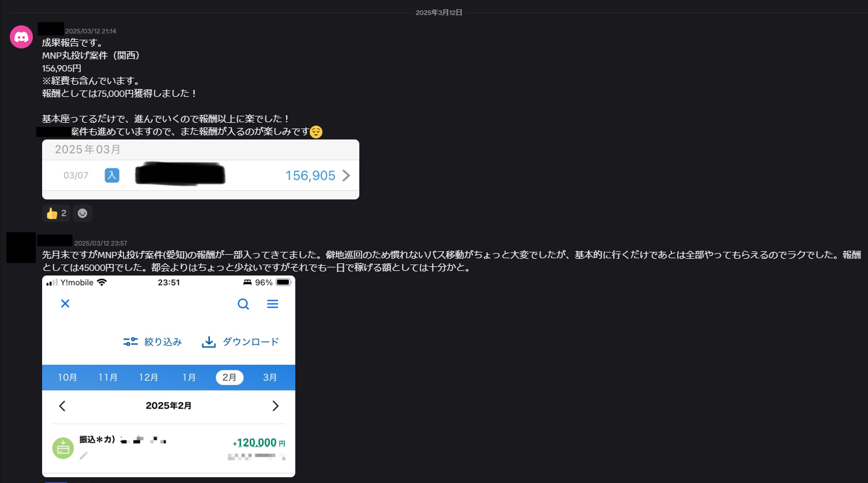The width and height of the screenshot is (868, 483).
Task: Click the pencil edit icon under 振込
Action: tap(84, 455)
